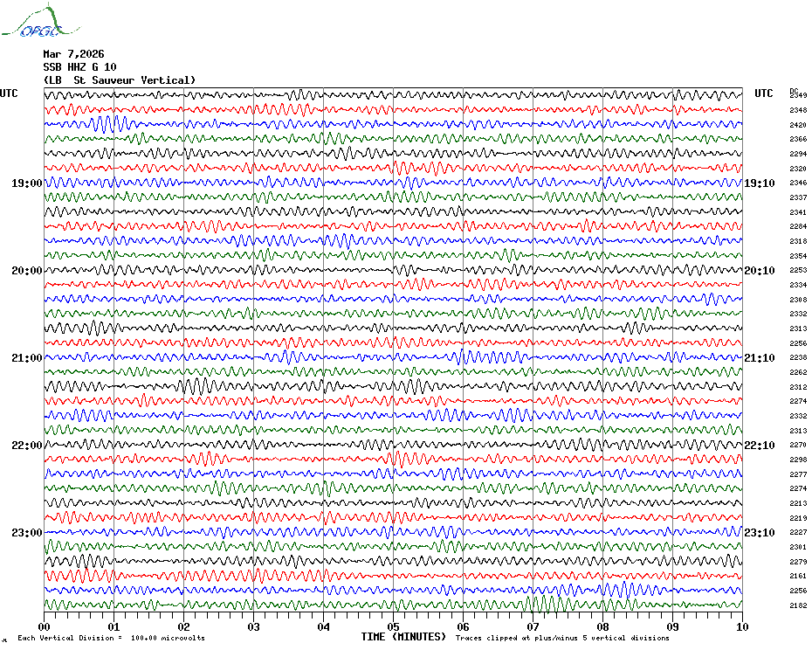Click the Traces clipped footer note
This screenshot has height=650, width=812.
(x=562, y=638)
